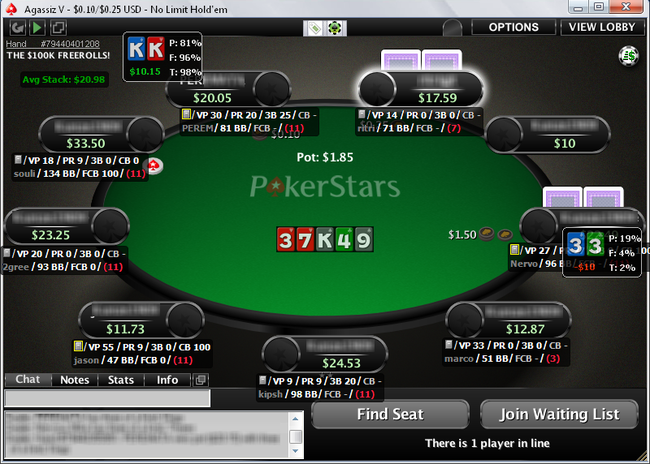Click the sit-out seat icon next to OPTIONS

(x=452, y=28)
